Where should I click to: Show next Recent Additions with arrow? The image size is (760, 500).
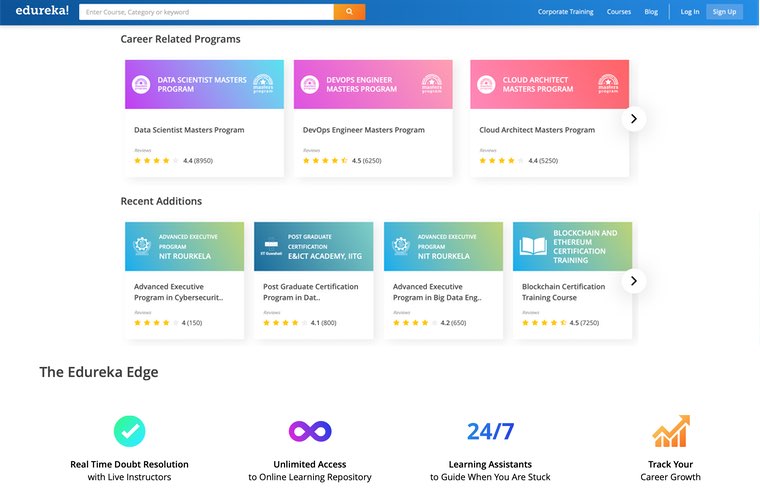click(x=633, y=281)
